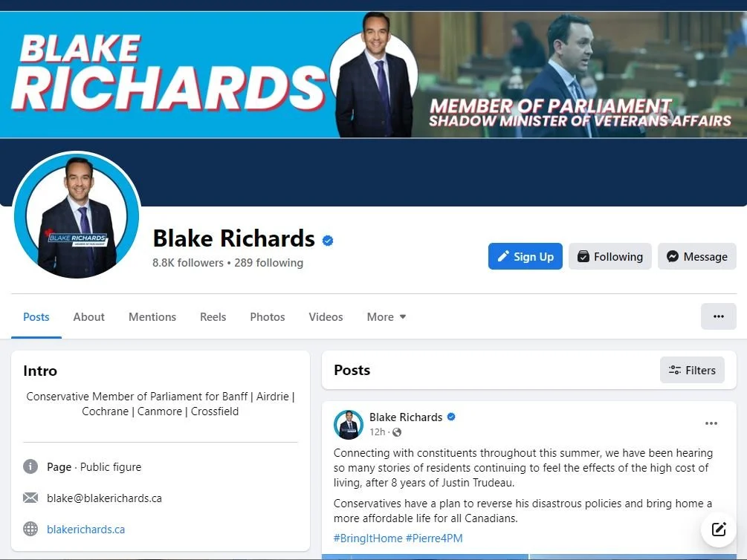Click the floating compose new message icon
The image size is (747, 560).
719,529
